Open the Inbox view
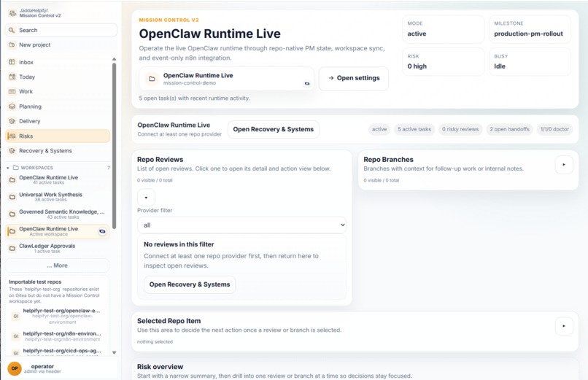Viewport: 588px width, 380px height. [58, 62]
